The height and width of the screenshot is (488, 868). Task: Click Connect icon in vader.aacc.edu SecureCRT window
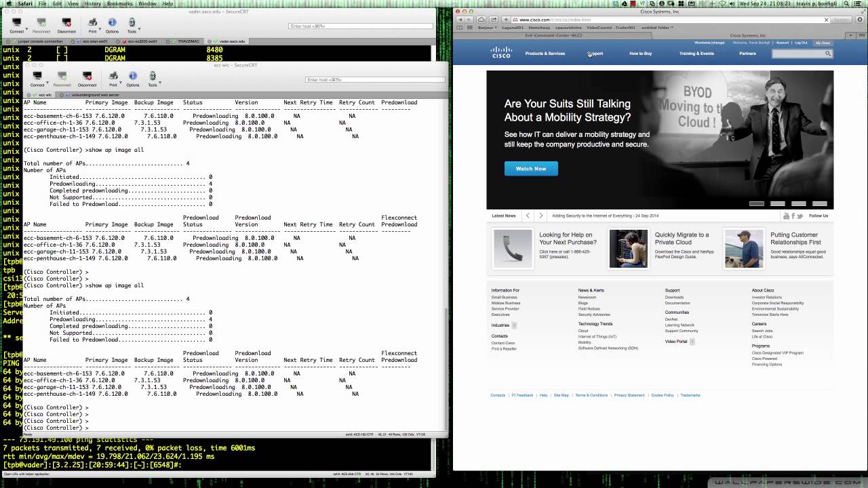[16, 22]
